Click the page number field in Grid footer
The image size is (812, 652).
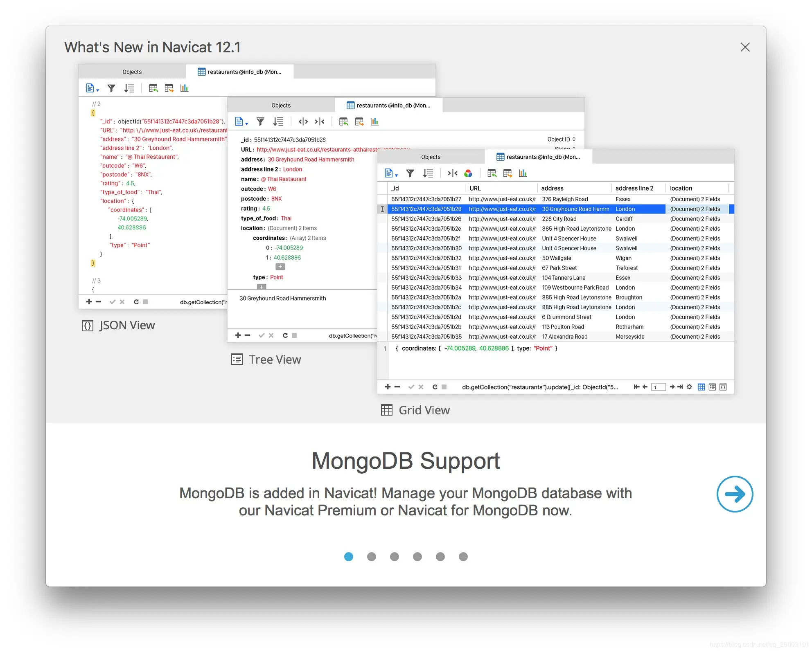[x=658, y=387]
